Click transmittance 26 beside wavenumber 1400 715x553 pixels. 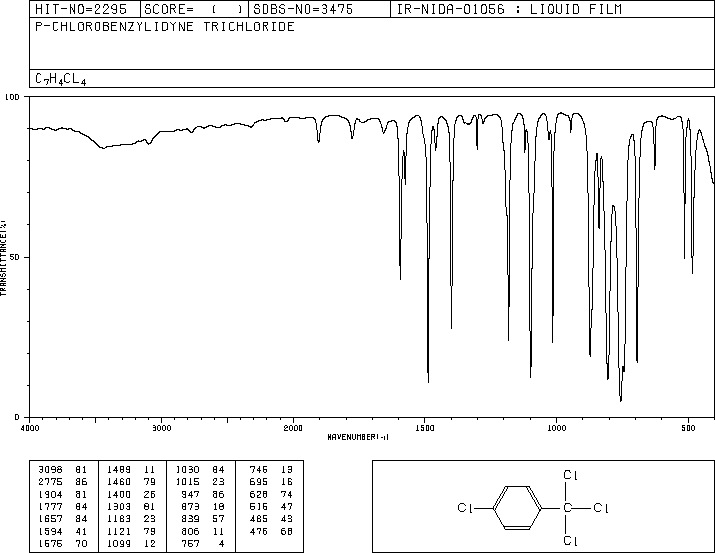pyautogui.click(x=150, y=494)
